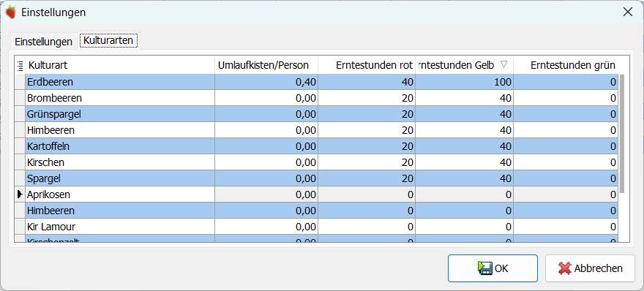
Task: Confirm settings with the OK button
Action: [493, 268]
